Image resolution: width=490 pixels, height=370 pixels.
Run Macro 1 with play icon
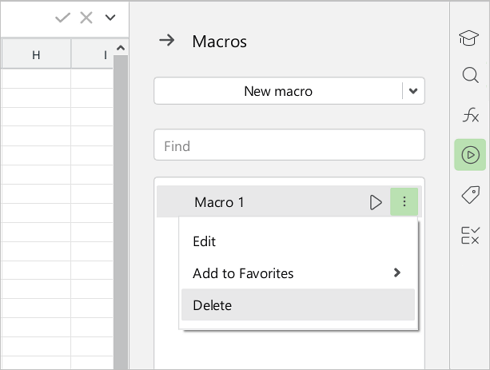pyautogui.click(x=376, y=202)
